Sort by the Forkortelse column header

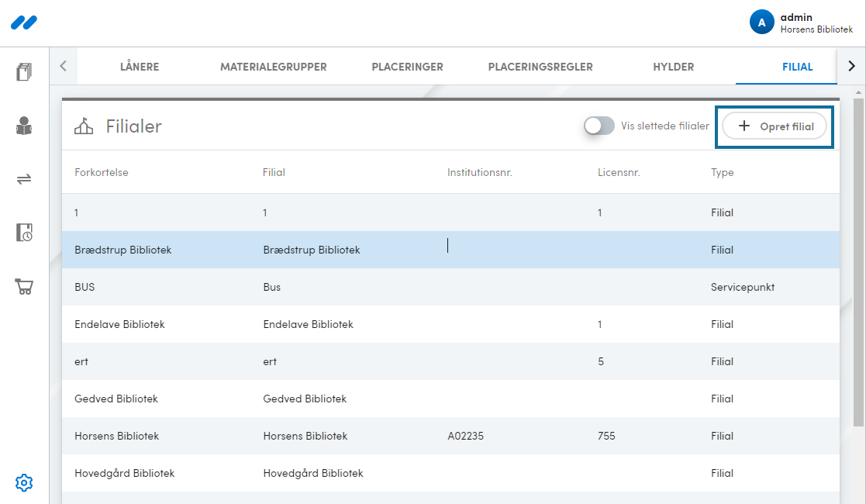tap(102, 172)
